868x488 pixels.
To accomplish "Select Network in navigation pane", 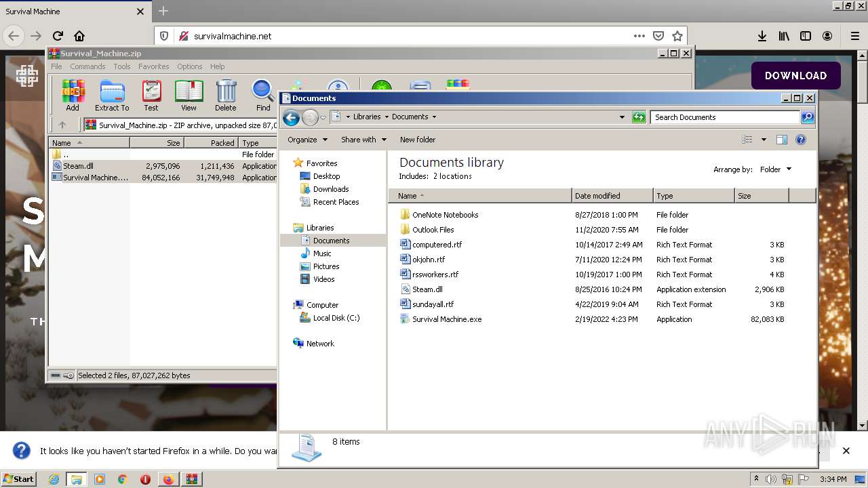I will click(x=320, y=344).
